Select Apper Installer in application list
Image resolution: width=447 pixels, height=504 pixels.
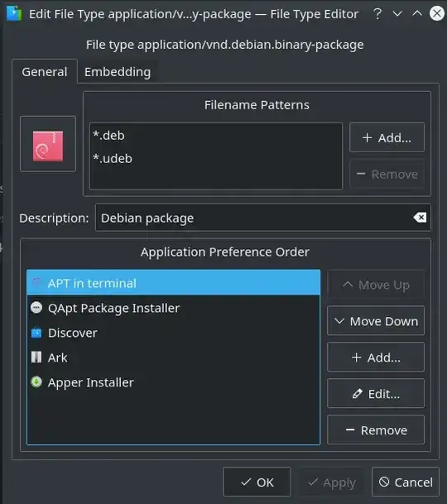[173, 382]
